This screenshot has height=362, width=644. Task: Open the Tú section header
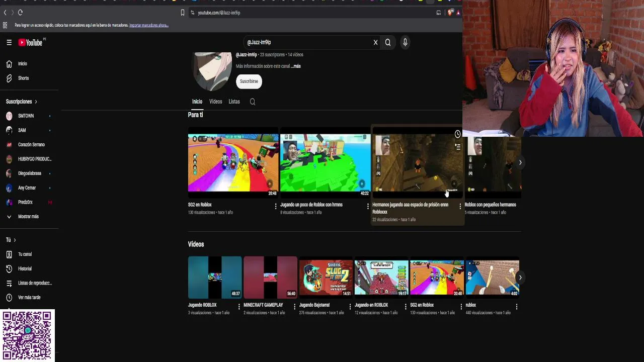point(11,240)
